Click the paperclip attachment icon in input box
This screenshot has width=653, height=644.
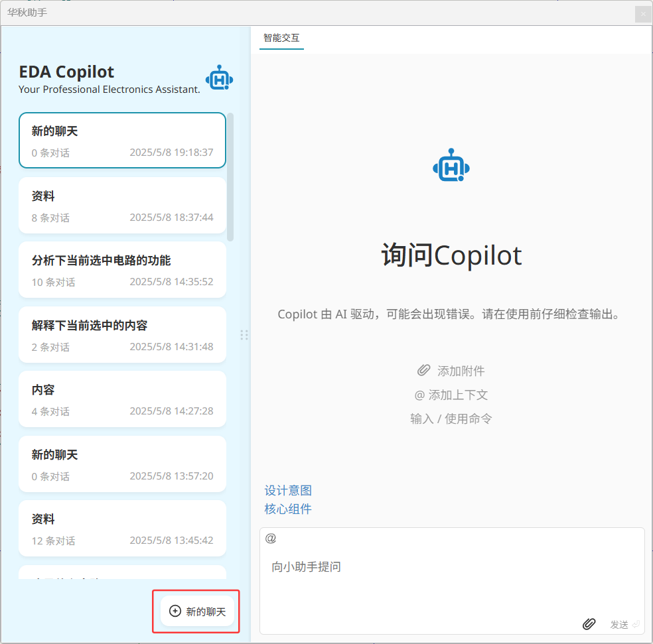pyautogui.click(x=589, y=624)
